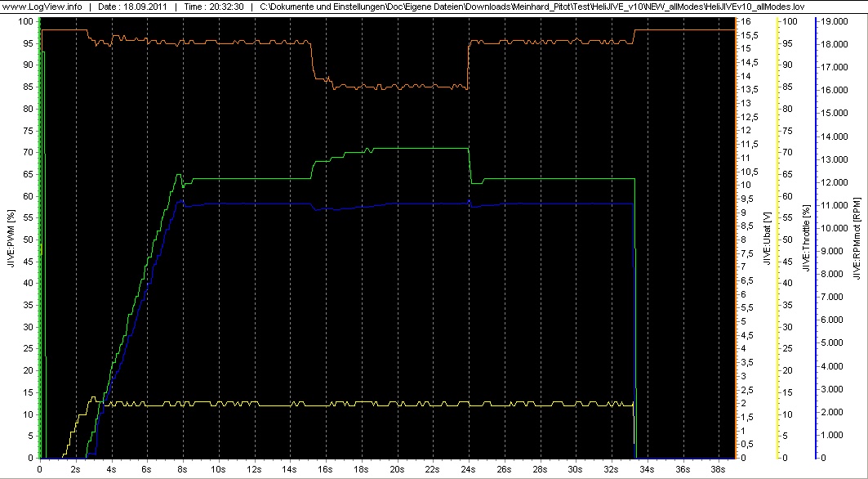The height and width of the screenshot is (479, 868).
Task: Click the 95 label on Throttle axis
Action: (787, 43)
